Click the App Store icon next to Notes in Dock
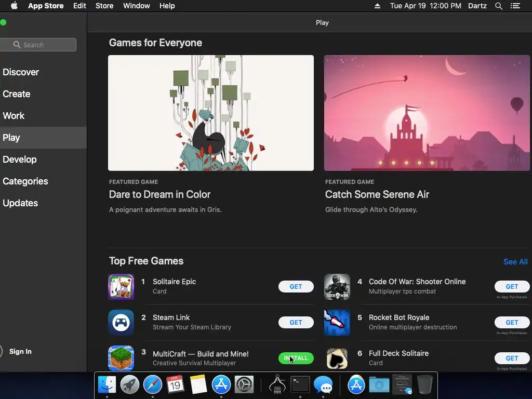 coord(221,385)
